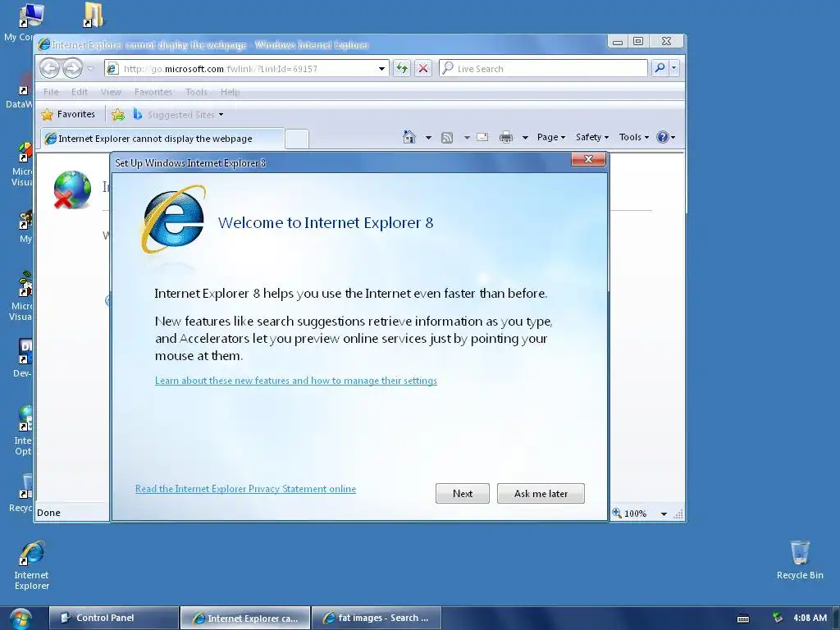Click the Live Search input box

[x=543, y=69]
